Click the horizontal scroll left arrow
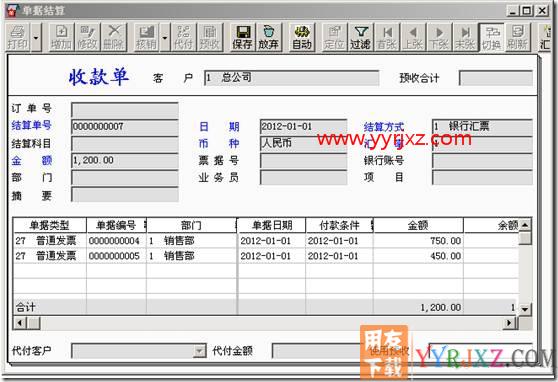558x382 pixels. click(20, 323)
